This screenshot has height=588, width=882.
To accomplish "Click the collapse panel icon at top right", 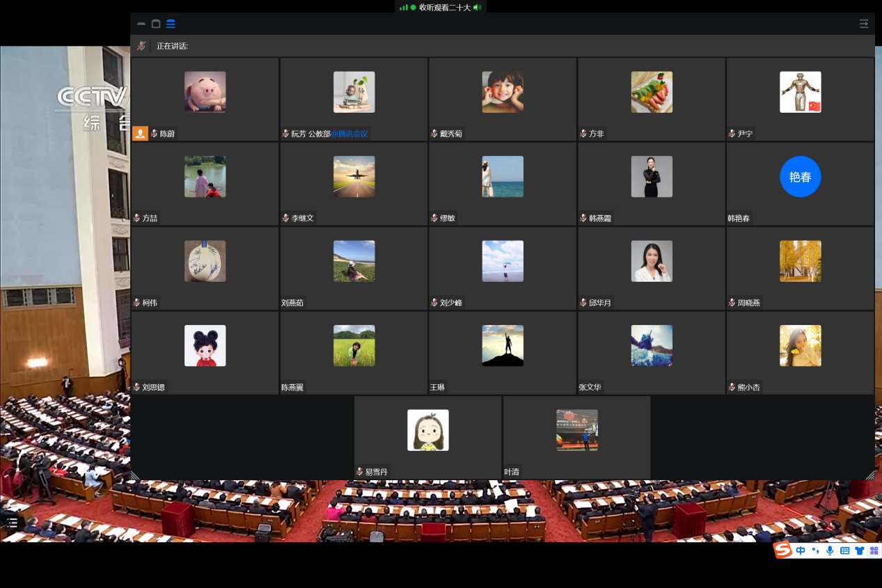I will click(863, 24).
